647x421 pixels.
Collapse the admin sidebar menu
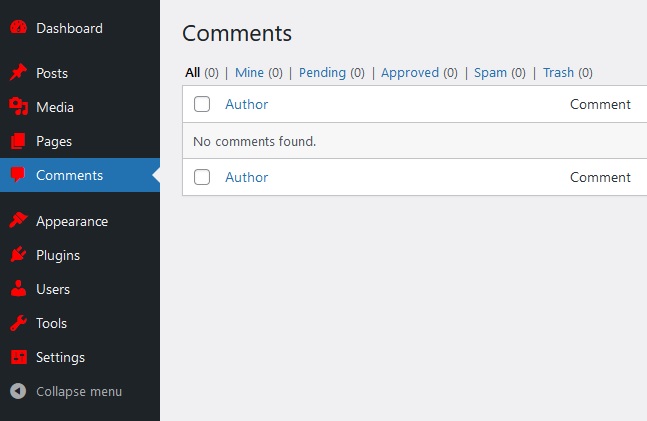click(x=66, y=391)
